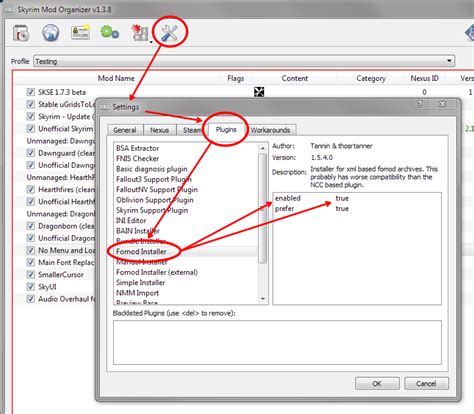Select Skyrim Support Plugin

pos(152,210)
